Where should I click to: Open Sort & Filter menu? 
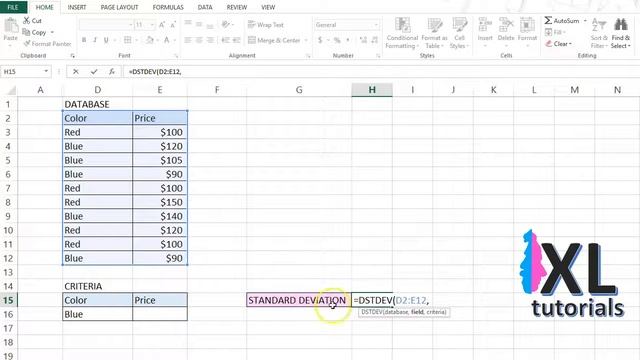click(599, 33)
